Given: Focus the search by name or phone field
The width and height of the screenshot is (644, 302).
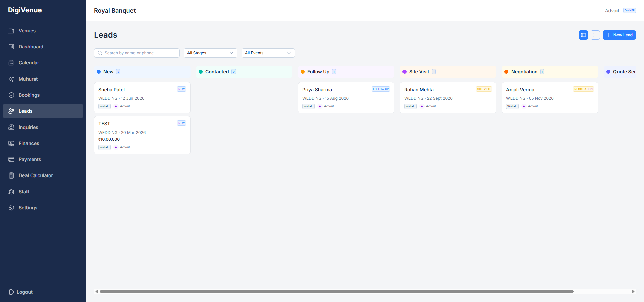Looking at the screenshot, I should coord(137,53).
